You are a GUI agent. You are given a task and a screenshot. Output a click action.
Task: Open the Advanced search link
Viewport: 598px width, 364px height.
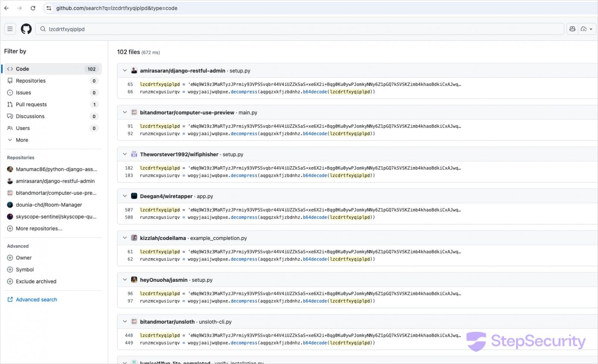pyautogui.click(x=36, y=299)
